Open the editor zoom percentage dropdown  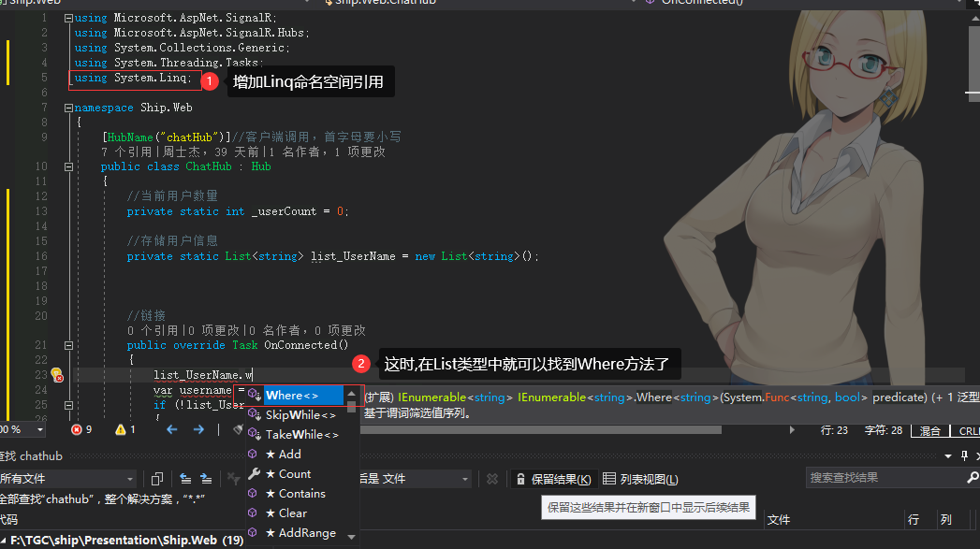[x=40, y=429]
